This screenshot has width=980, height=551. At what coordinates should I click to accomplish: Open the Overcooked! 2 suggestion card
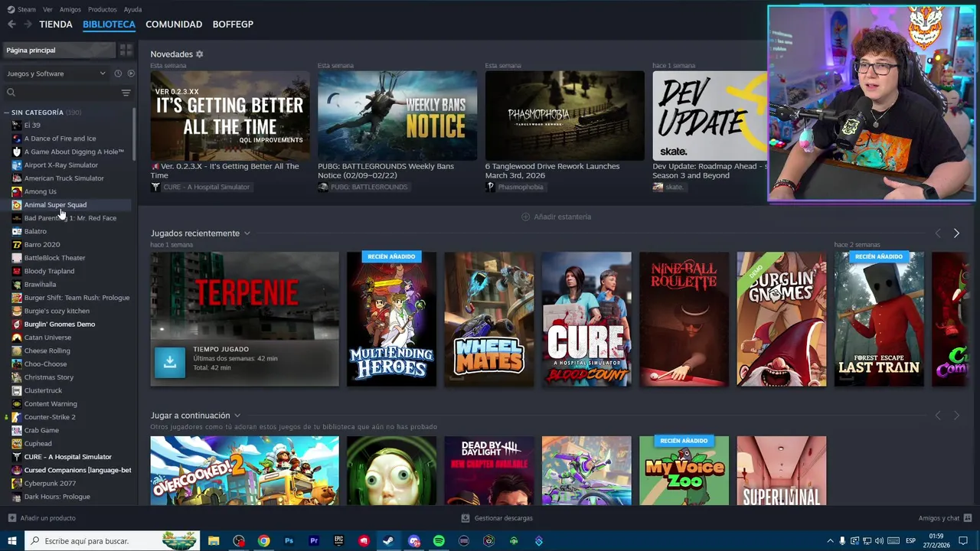pyautogui.click(x=244, y=471)
